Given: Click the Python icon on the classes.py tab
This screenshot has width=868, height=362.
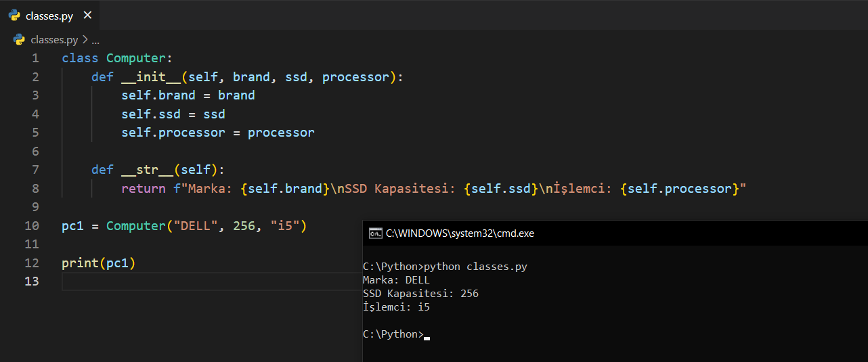Looking at the screenshot, I should tap(14, 16).
